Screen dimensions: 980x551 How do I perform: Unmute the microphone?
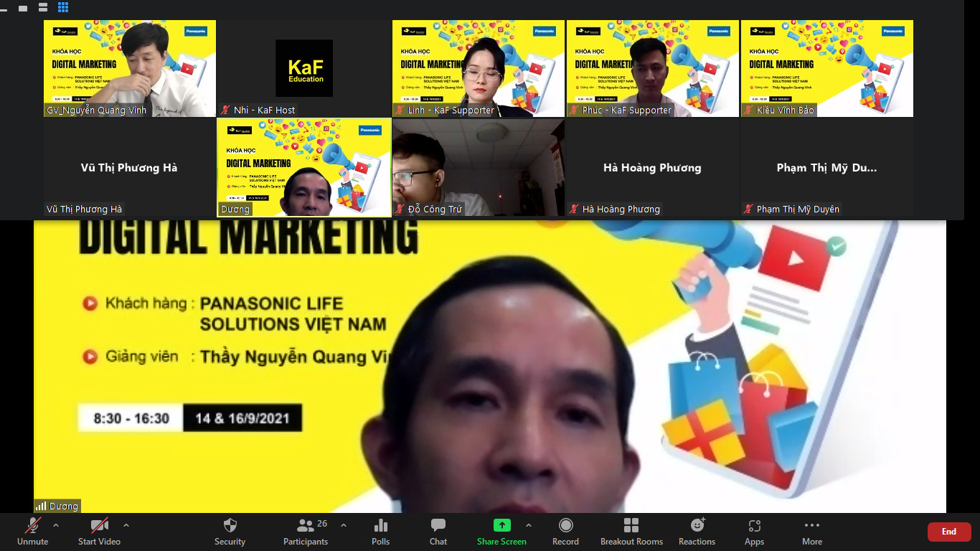33,532
